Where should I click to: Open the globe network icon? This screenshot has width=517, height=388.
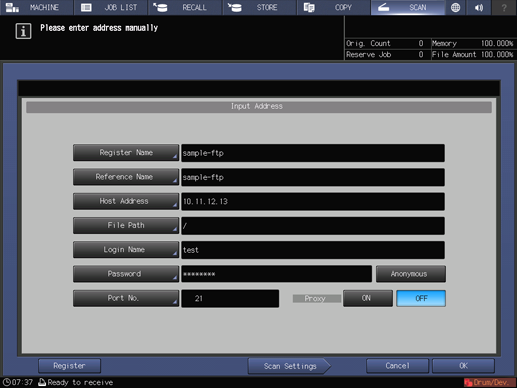click(455, 7)
